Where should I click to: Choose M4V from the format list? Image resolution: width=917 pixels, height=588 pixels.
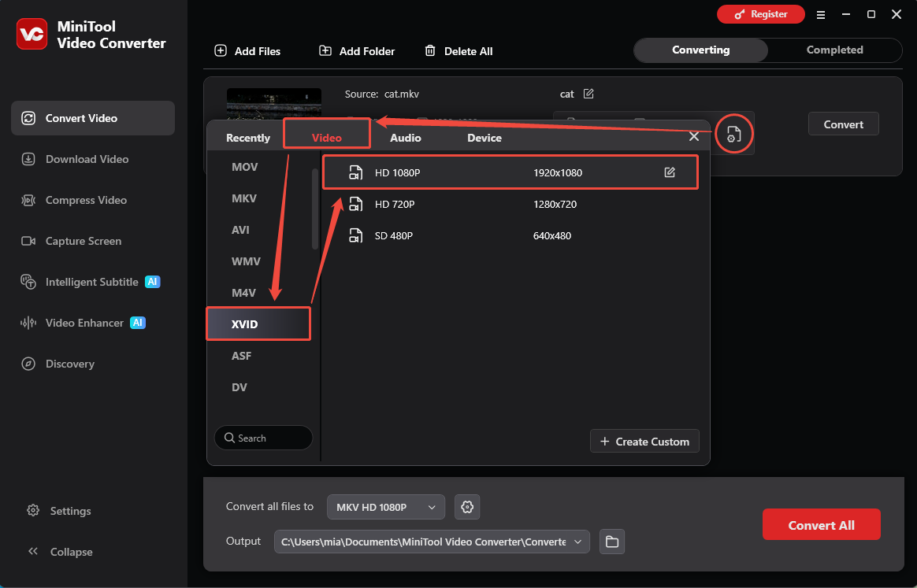pyautogui.click(x=243, y=294)
